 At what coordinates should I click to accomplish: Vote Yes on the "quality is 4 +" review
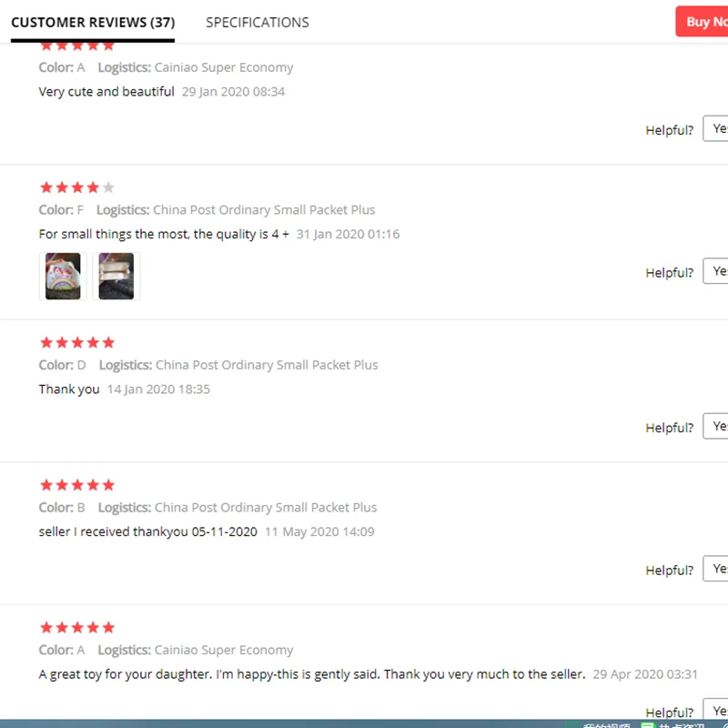tap(715, 271)
